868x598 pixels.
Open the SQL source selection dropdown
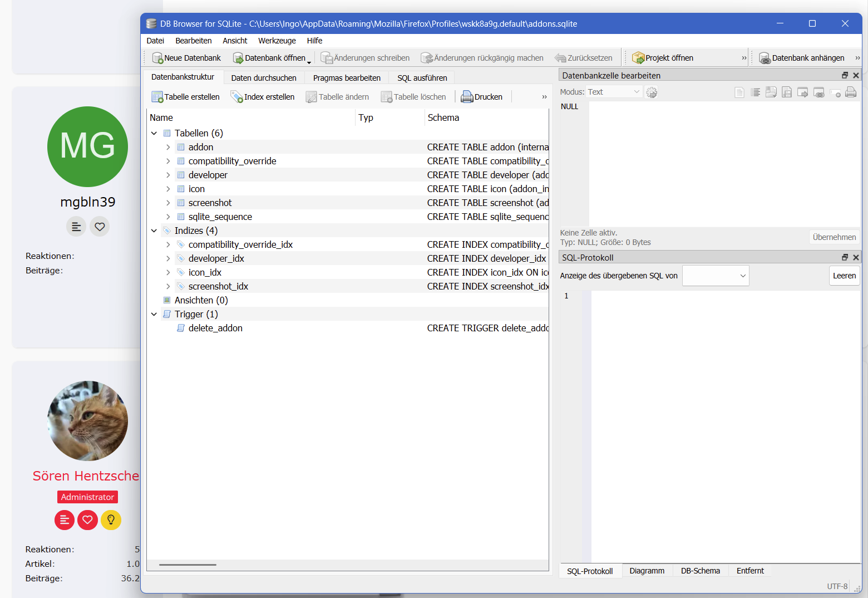tap(716, 276)
